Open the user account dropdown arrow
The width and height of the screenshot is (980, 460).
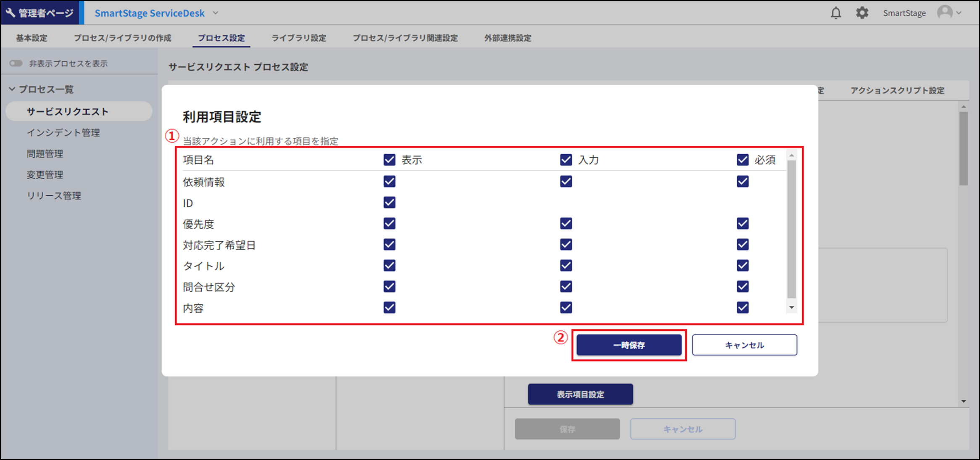tap(959, 13)
